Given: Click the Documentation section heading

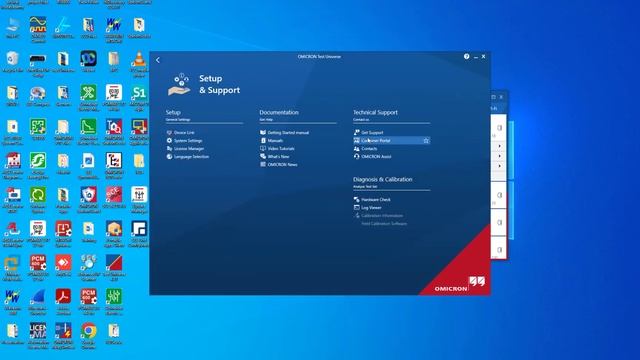Looking at the screenshot, I should click(279, 112).
